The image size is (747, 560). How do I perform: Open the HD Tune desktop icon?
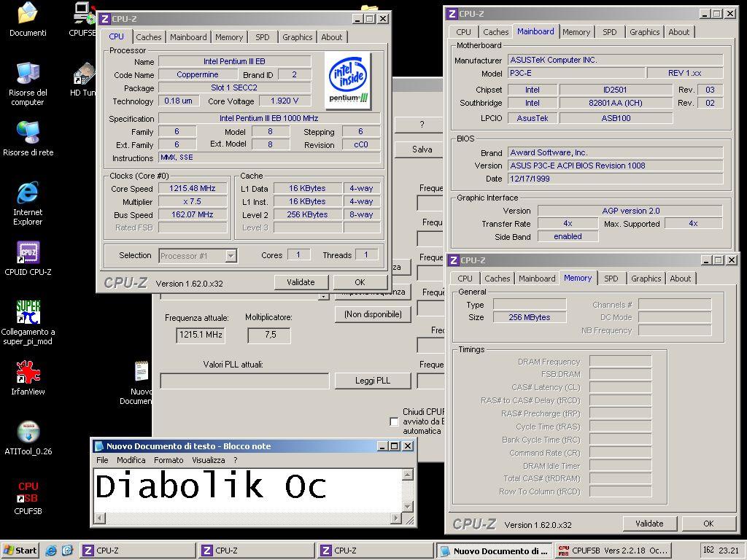(x=84, y=79)
